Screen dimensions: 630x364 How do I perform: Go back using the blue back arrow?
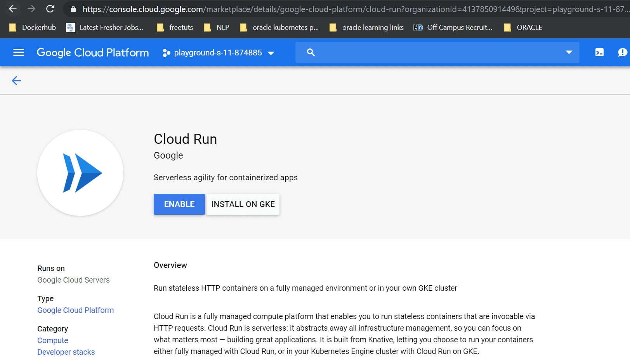16,80
